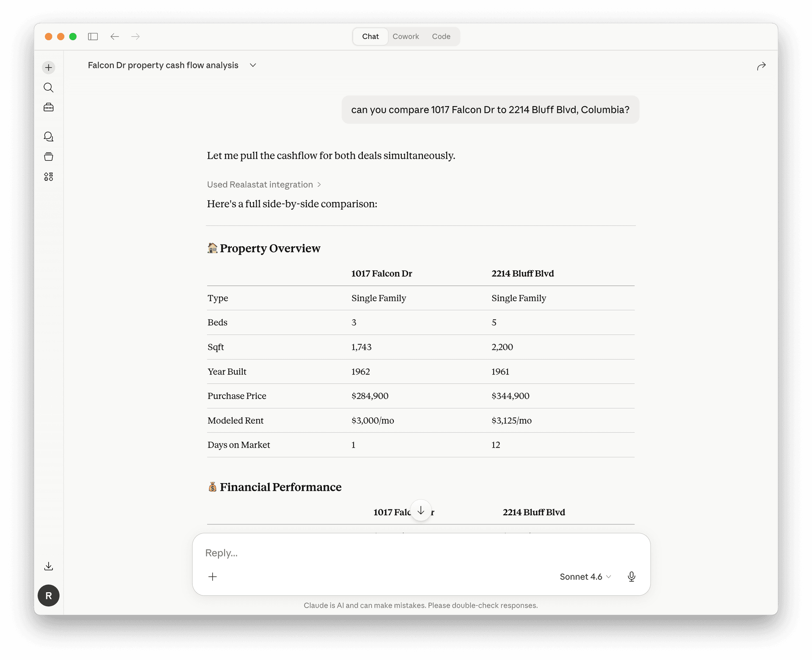The image size is (812, 660).
Task: Open the chats bubble icon
Action: (49, 137)
